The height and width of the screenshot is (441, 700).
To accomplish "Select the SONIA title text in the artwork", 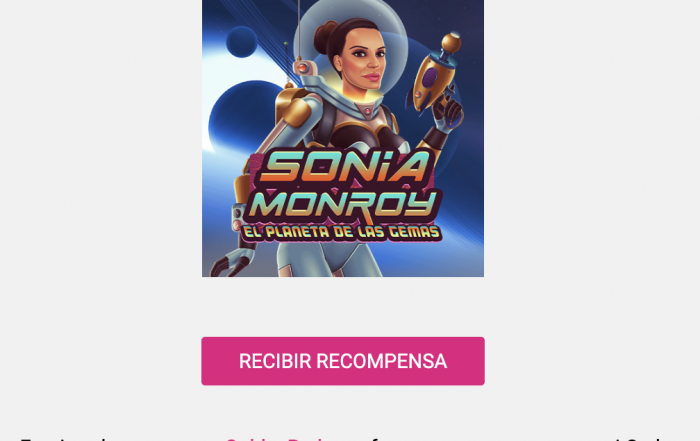I will pyautogui.click(x=344, y=165).
